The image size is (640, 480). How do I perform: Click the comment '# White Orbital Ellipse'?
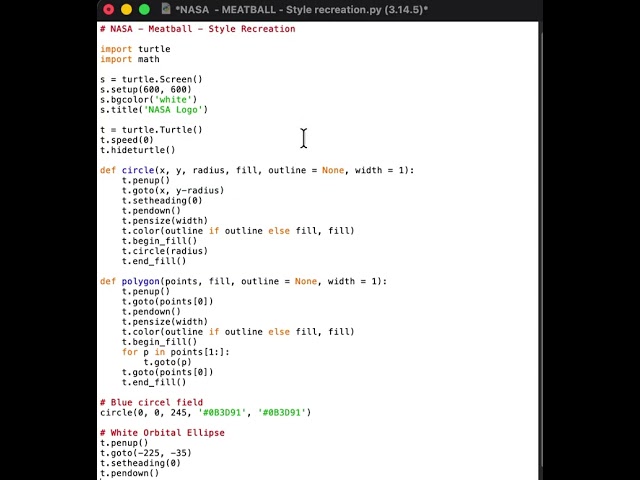click(162, 433)
